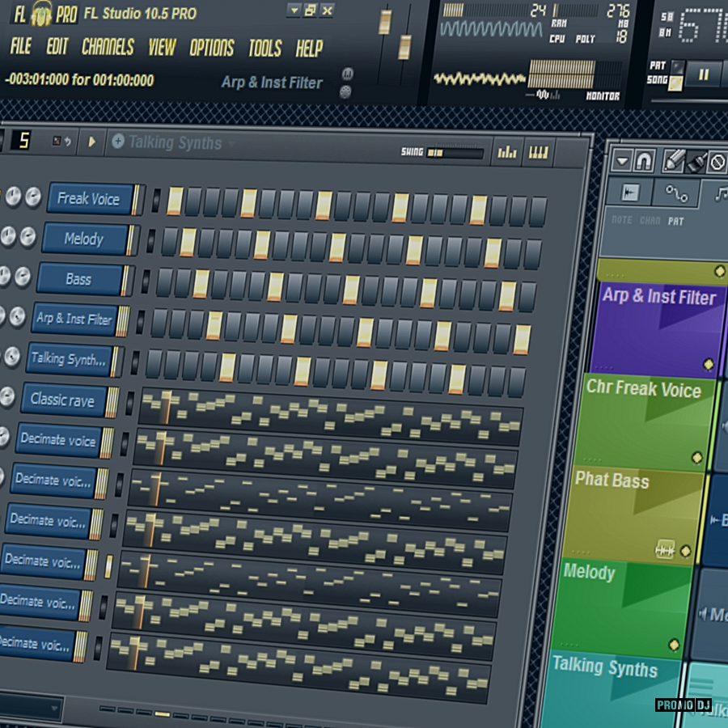Adjust the main pitch slider
728x728 pixels.
404,47
